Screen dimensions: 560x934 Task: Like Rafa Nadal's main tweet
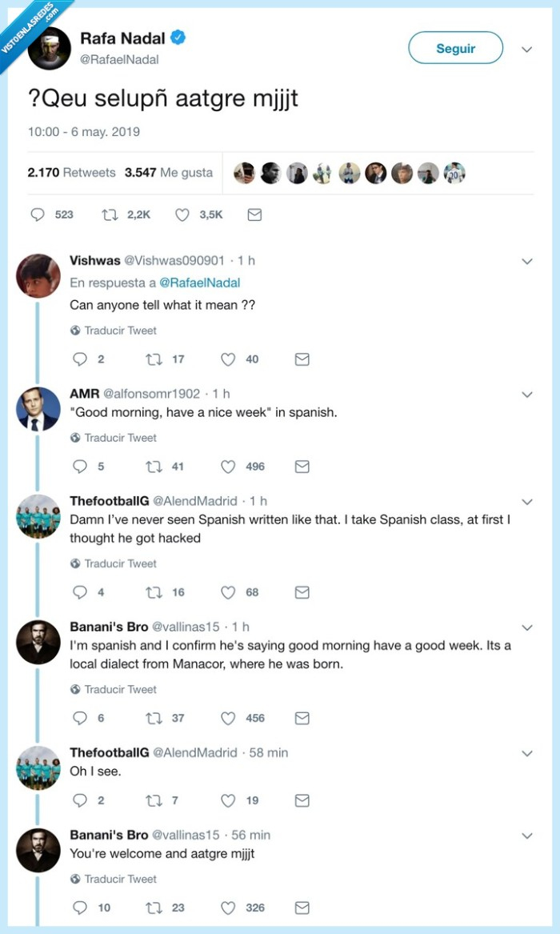(x=182, y=214)
